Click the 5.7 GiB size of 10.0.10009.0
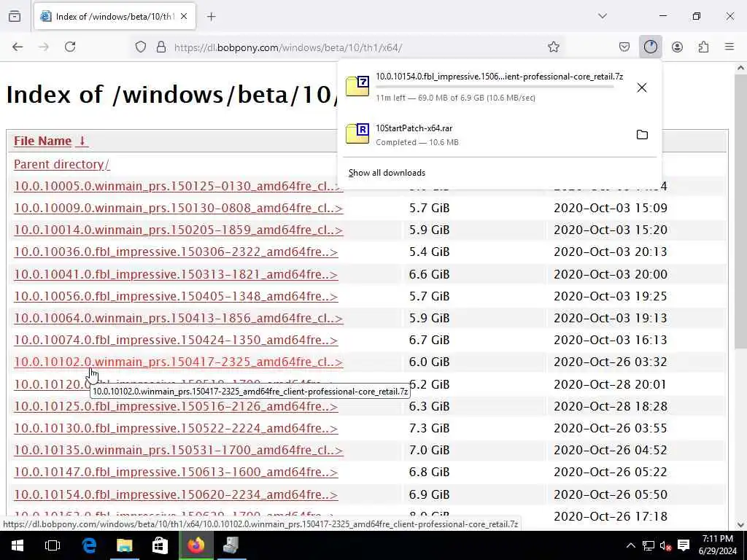The image size is (747, 560). [x=429, y=208]
